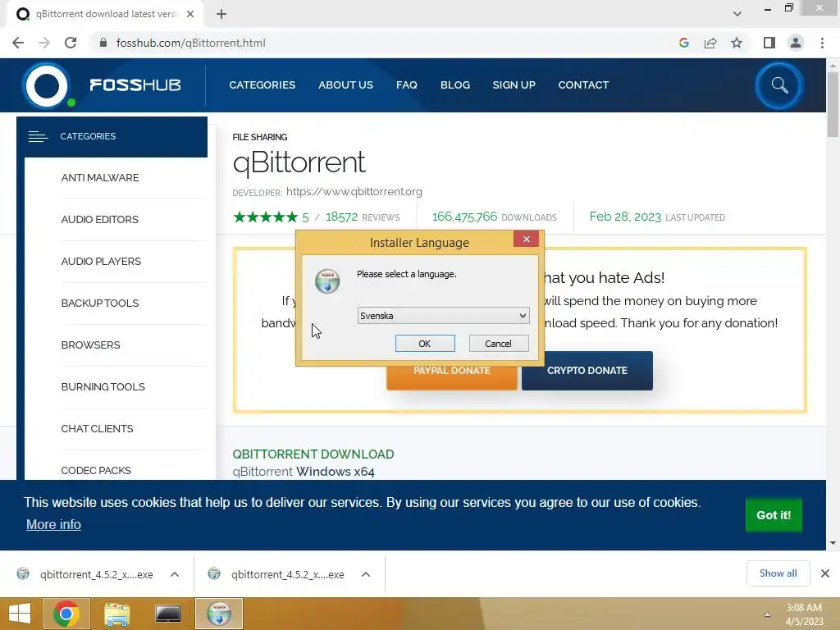Select CODEC PACKS category
The image size is (840, 630).
pyautogui.click(x=96, y=470)
